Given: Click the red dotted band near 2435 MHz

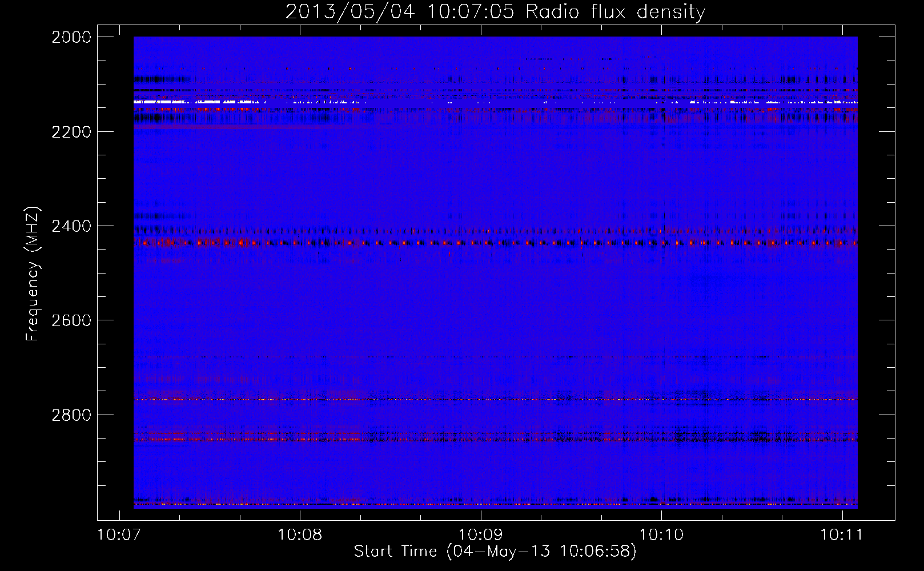Looking at the screenshot, I should [495, 243].
